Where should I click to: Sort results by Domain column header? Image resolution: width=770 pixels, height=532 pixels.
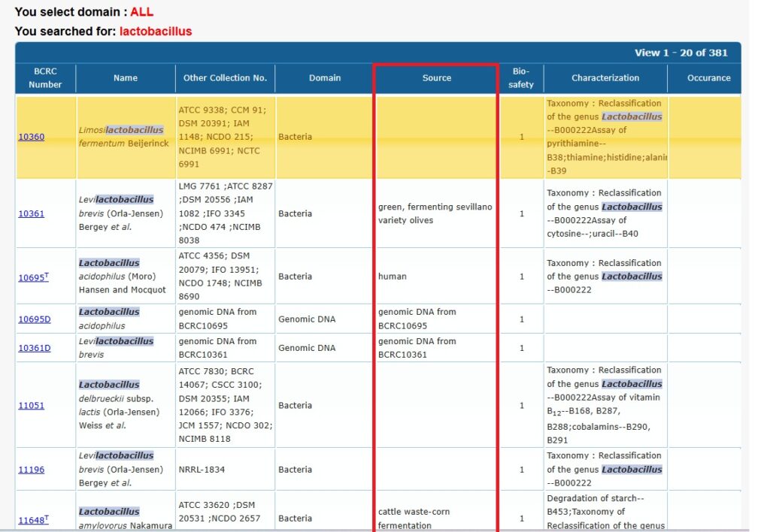(x=325, y=78)
